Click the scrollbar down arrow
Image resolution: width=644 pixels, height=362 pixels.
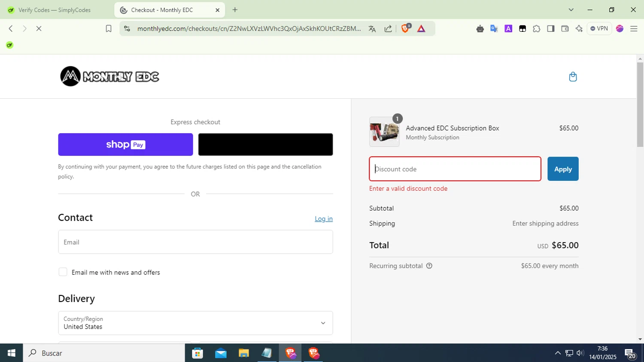[640, 339]
